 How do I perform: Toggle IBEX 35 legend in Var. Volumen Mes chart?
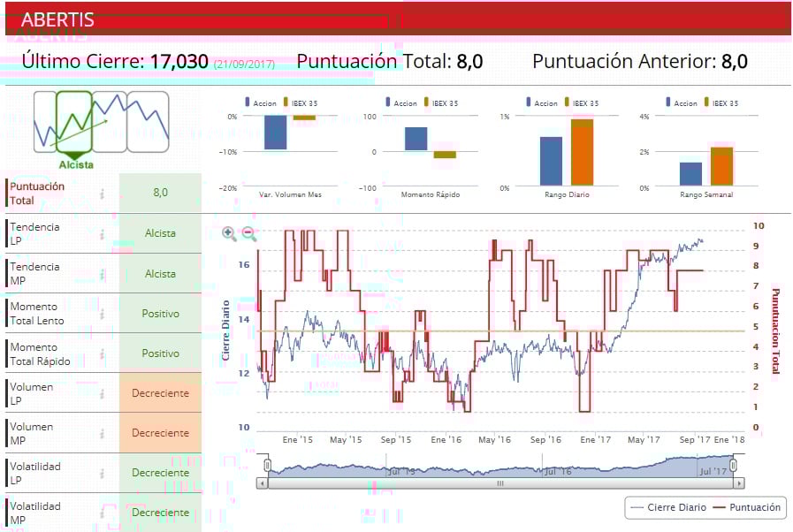coord(301,103)
